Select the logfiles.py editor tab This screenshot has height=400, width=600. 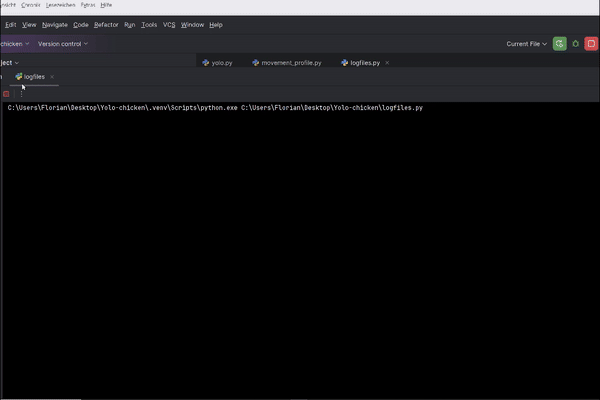[361, 63]
